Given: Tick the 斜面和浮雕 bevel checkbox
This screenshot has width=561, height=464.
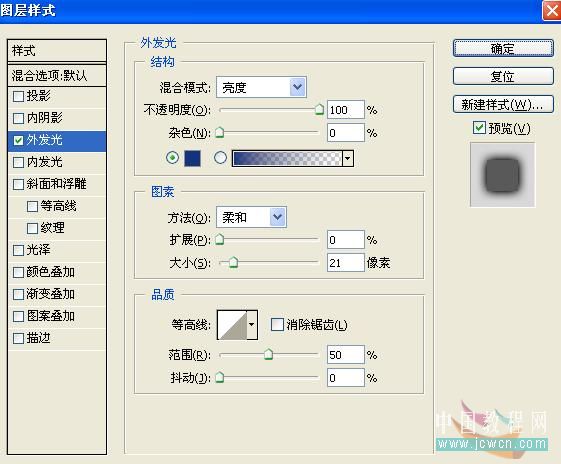Looking at the screenshot, I should [x=18, y=185].
